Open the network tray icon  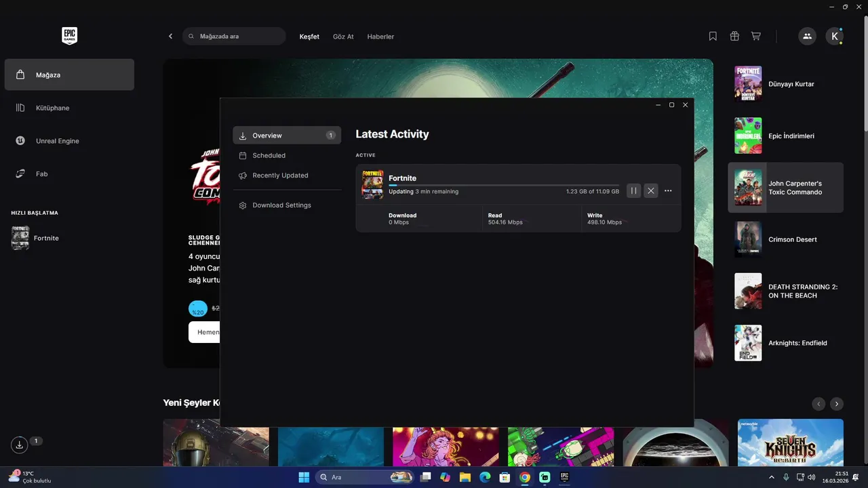point(800,477)
